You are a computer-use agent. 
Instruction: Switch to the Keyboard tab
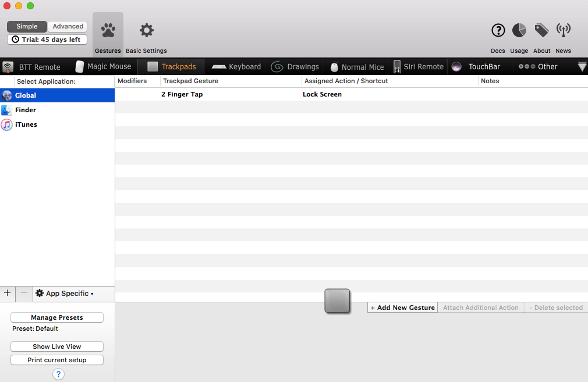coord(236,67)
